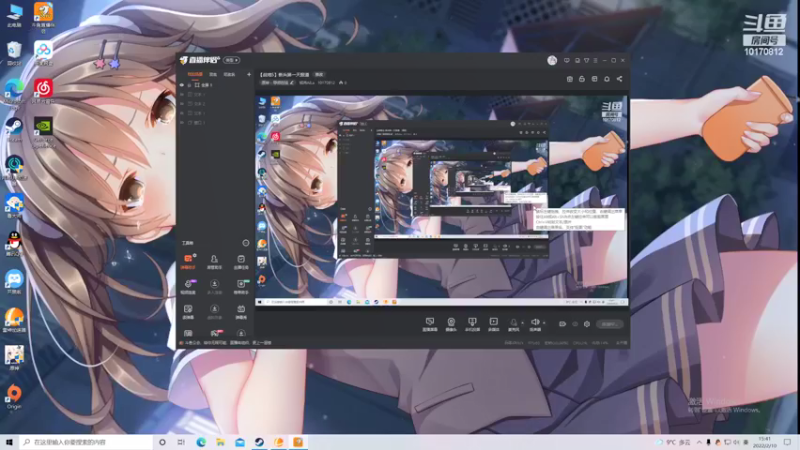The height and width of the screenshot is (450, 800).
Task: Open the layout icon above the preview
Action: click(594, 79)
